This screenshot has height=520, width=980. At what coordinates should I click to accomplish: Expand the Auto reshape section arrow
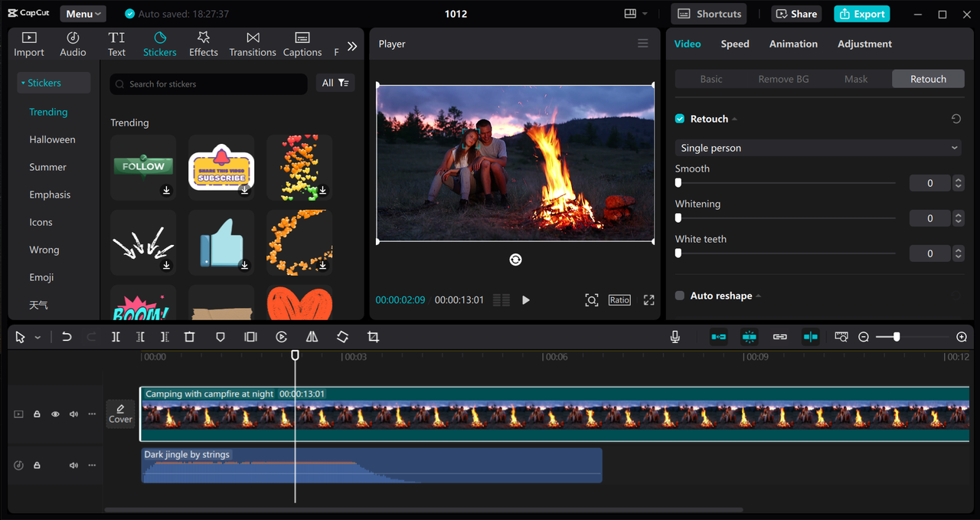pyautogui.click(x=759, y=296)
